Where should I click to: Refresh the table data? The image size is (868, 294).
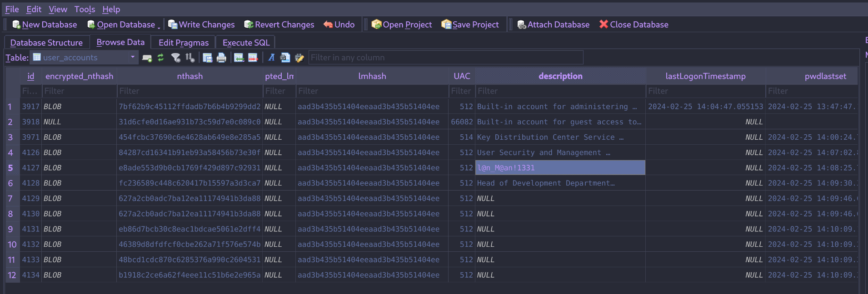click(x=161, y=58)
